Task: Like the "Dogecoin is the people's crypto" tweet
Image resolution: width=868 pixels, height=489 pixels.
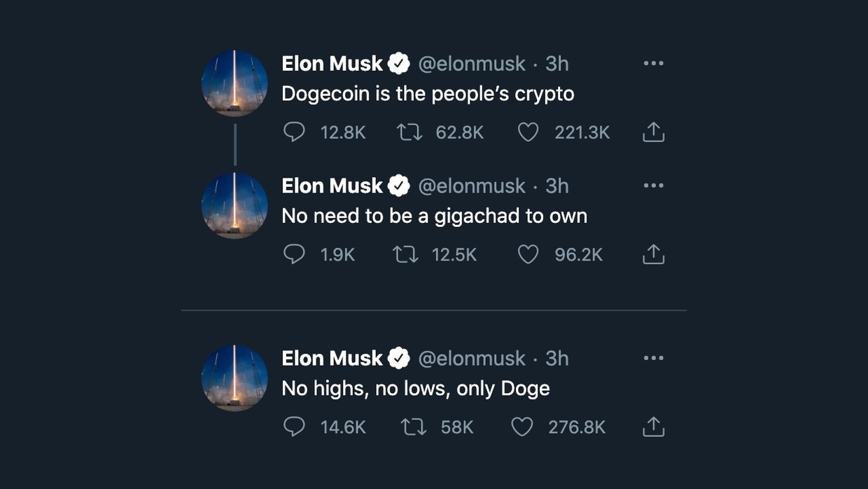Action: [528, 132]
